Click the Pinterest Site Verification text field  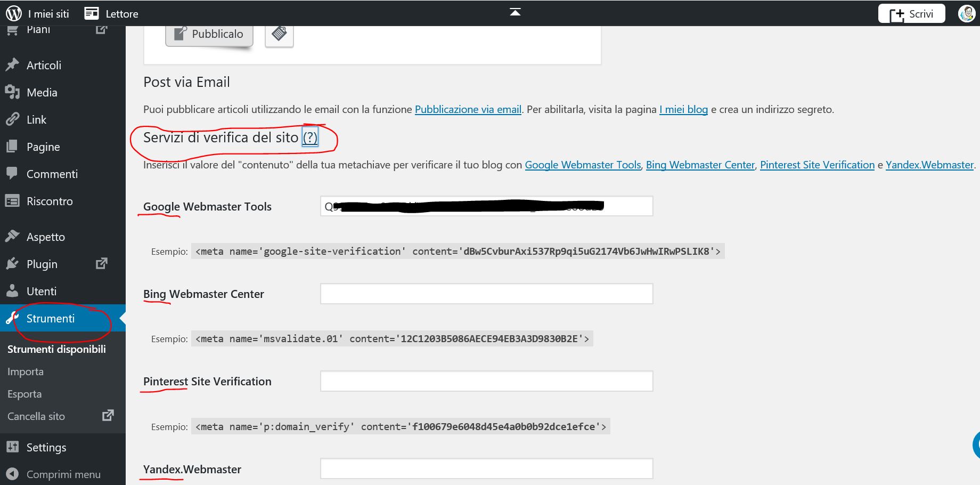[486, 381]
